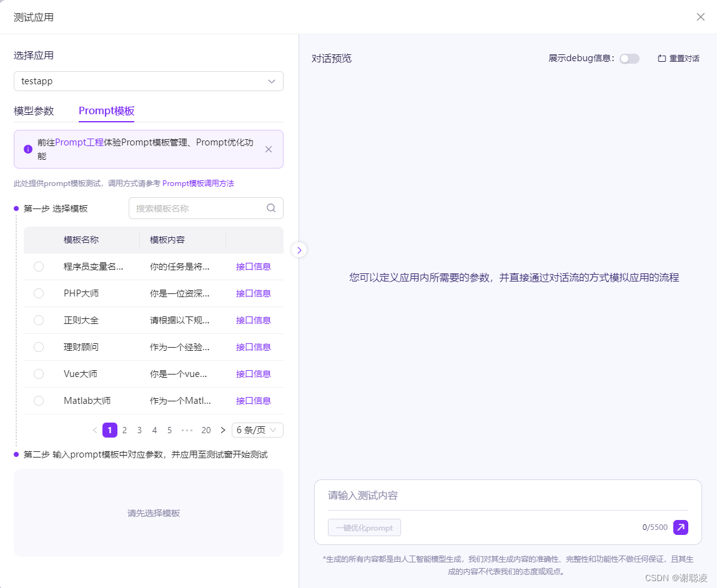
Task: Click the previous page arrow in pagination
Action: [x=95, y=430]
